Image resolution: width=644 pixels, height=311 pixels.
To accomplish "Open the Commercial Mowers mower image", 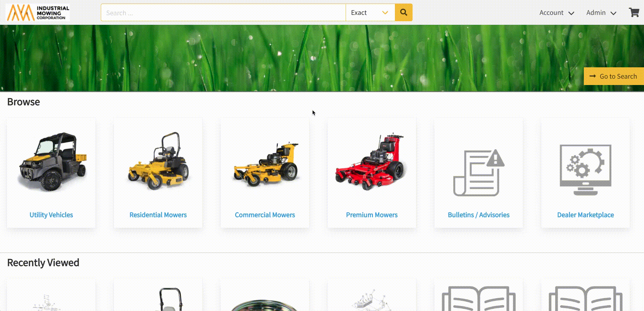I will point(265,165).
